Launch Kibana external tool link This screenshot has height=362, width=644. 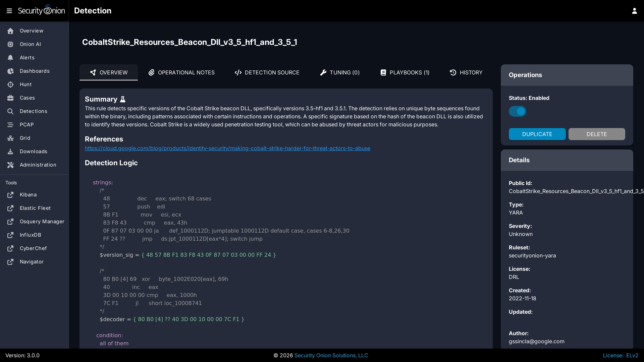[28, 195]
